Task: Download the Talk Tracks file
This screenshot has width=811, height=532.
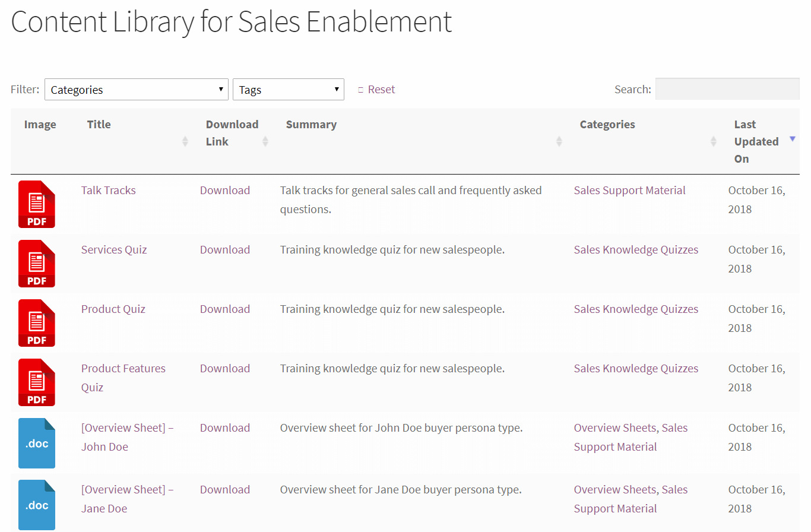Action: pyautogui.click(x=225, y=190)
